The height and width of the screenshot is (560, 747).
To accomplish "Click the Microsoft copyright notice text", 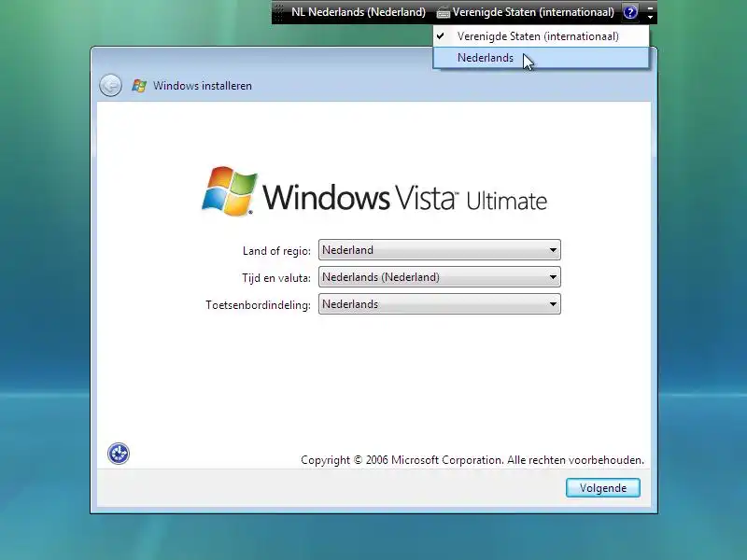I will tap(472, 460).
